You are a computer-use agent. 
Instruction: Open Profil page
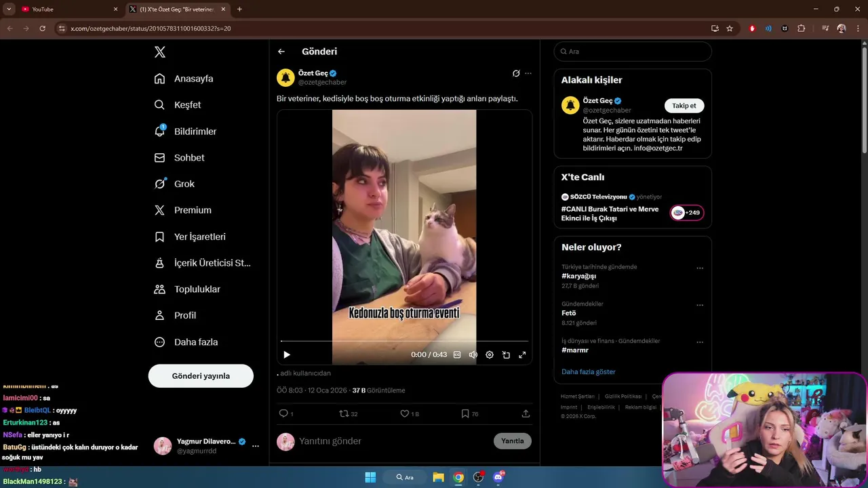(175, 315)
